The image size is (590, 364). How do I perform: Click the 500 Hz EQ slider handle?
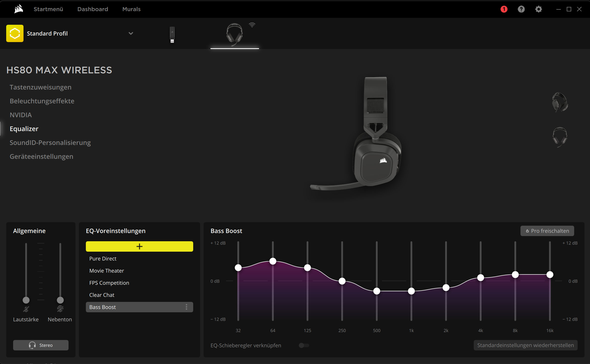tap(377, 291)
